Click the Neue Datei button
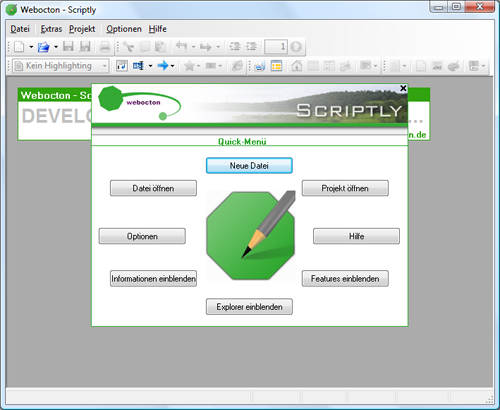The width and height of the screenshot is (500, 410). [249, 166]
